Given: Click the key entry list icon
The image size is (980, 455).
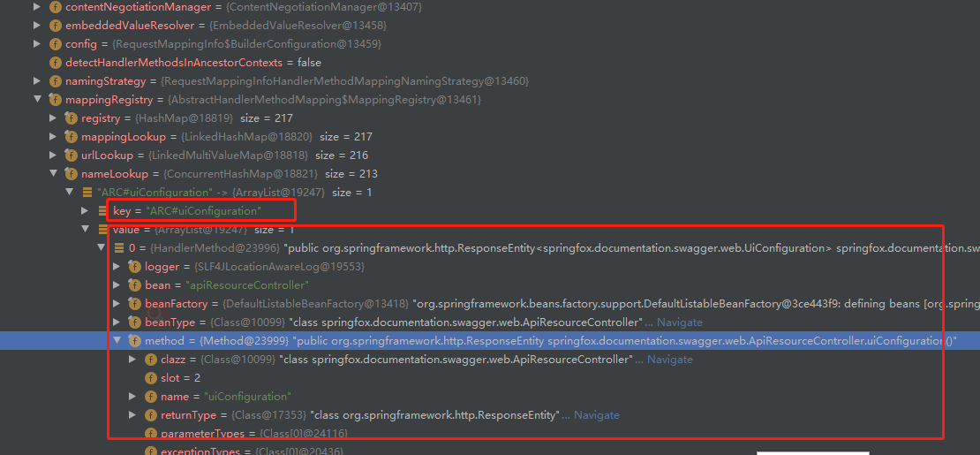Looking at the screenshot, I should click(x=102, y=211).
